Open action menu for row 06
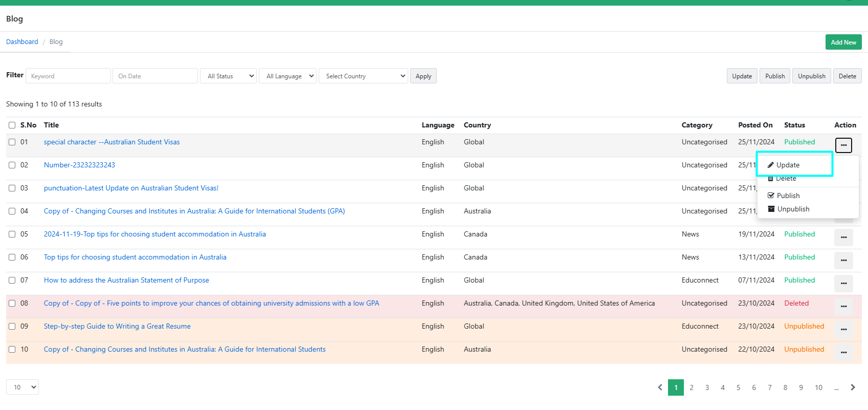868x410 pixels. [843, 261]
